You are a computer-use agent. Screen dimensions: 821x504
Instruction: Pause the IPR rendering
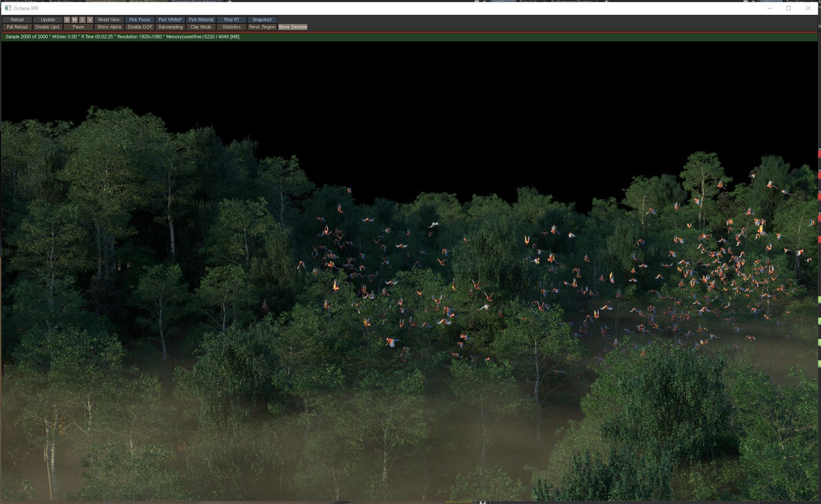(78, 27)
